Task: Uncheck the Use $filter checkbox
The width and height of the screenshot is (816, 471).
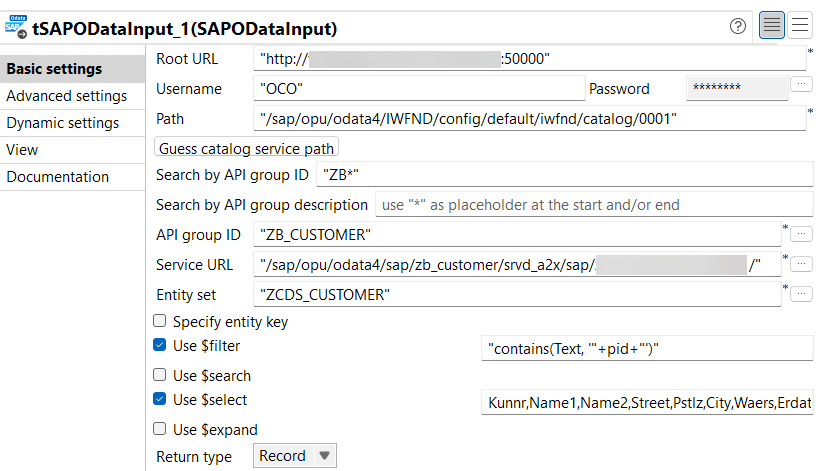Action: point(159,346)
